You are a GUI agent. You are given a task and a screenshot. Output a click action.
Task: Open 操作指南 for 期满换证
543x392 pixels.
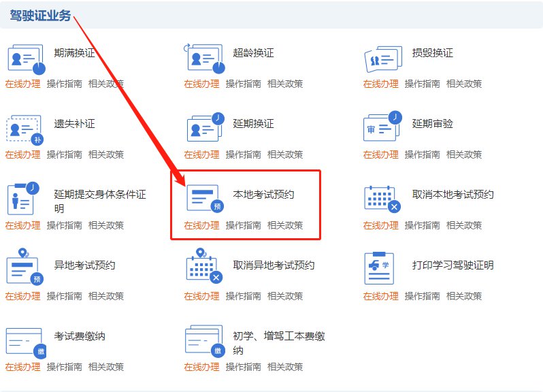(x=65, y=84)
